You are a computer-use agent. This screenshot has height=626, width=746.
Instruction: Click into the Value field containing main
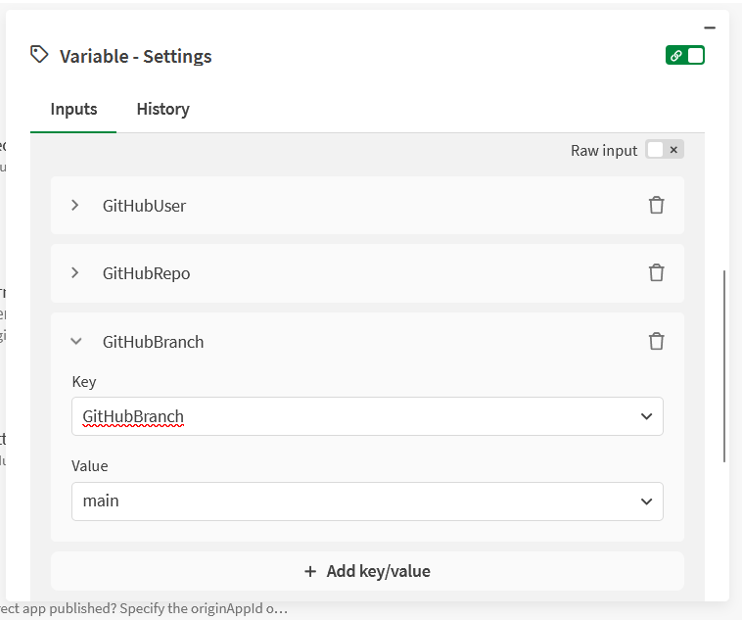click(367, 502)
